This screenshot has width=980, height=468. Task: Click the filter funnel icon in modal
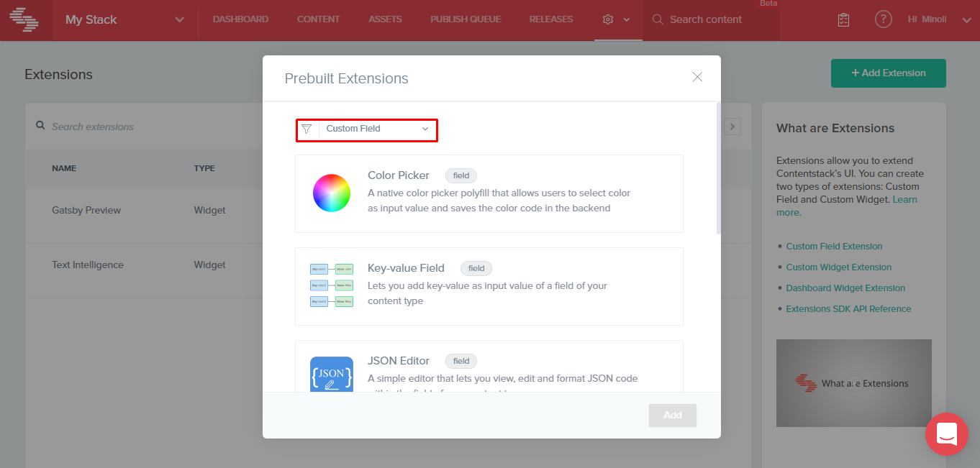[x=307, y=129]
